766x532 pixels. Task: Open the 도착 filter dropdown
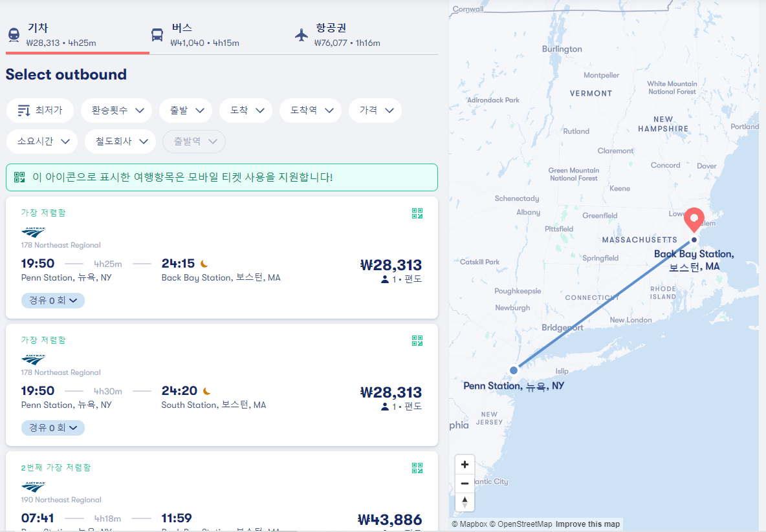246,111
